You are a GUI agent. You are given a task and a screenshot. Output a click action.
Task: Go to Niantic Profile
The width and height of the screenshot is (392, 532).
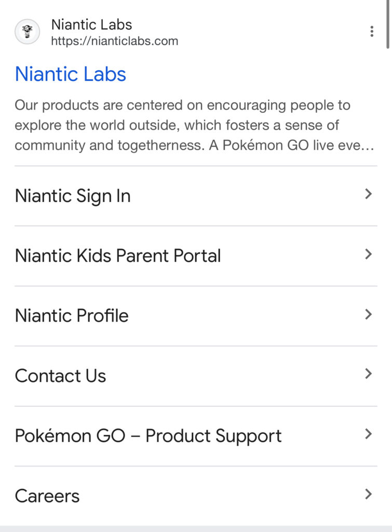pyautogui.click(x=72, y=316)
